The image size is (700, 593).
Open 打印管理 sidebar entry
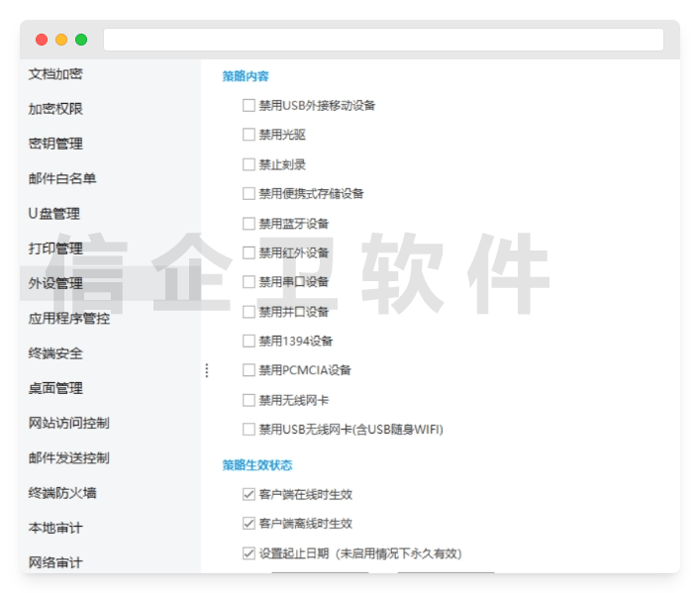55,248
